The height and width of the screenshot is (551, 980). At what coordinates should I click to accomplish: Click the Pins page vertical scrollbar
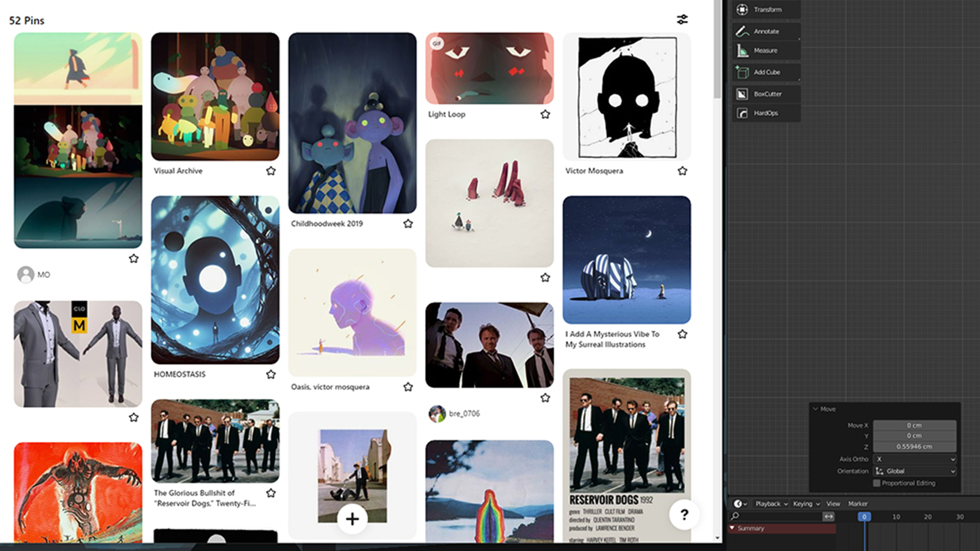click(718, 49)
